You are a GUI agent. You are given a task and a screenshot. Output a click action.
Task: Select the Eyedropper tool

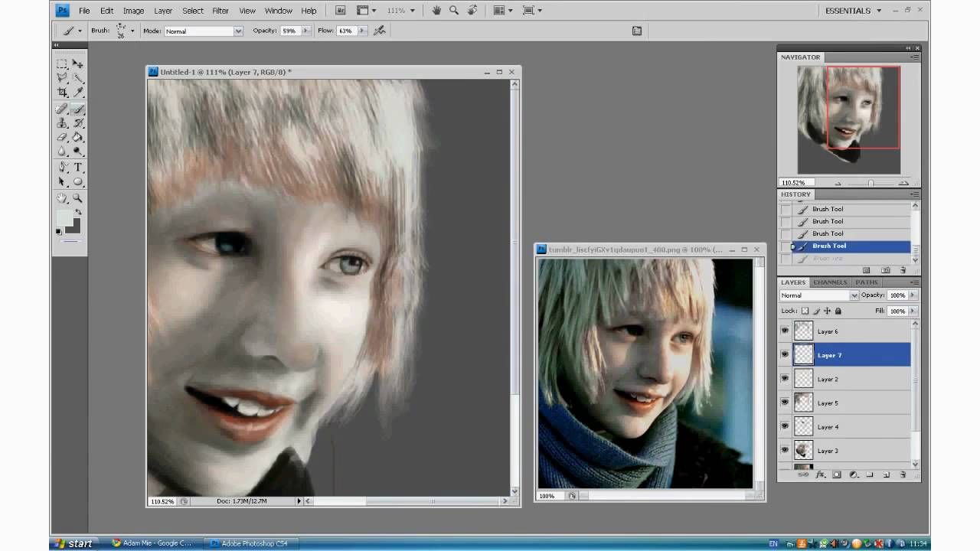coord(77,93)
